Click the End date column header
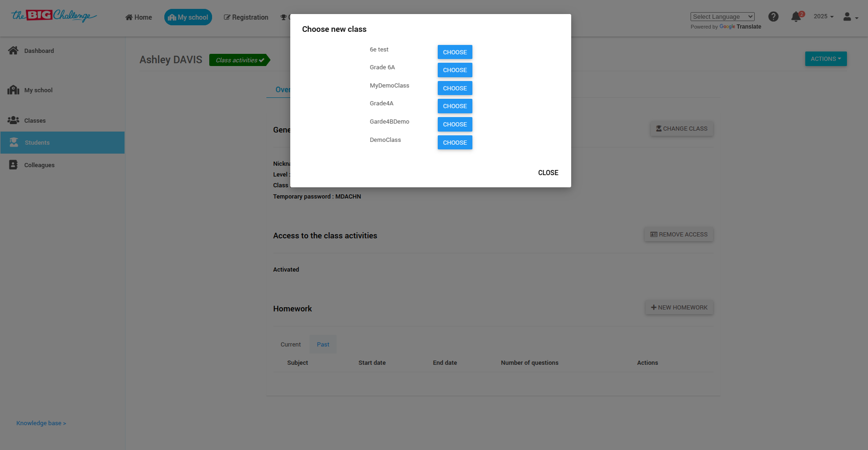The width and height of the screenshot is (868, 450). click(445, 363)
